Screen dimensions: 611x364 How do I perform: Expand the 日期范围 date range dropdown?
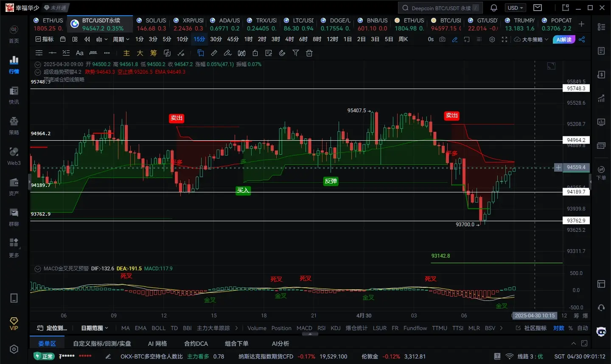click(95, 328)
